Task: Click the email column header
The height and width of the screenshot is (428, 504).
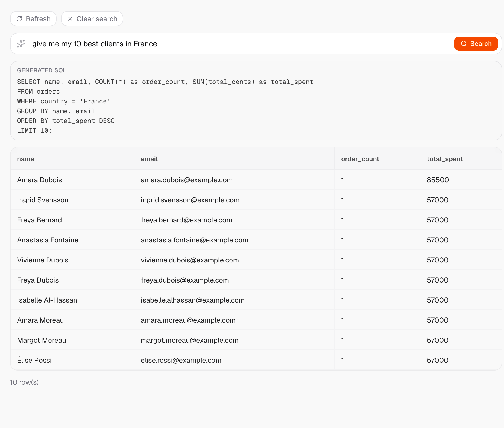Action: click(x=149, y=159)
